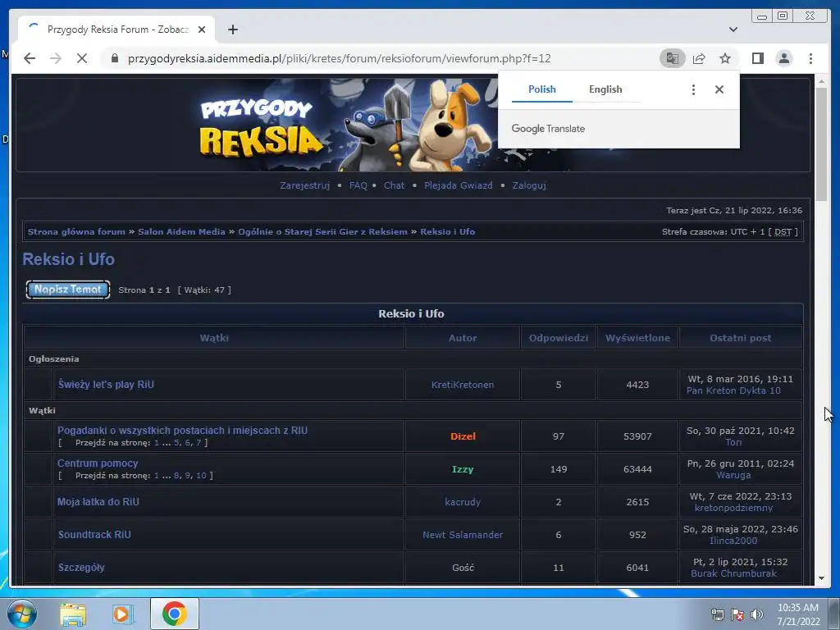Select the Polish tab in Translate popup
This screenshot has width=840, height=630.
542,89
